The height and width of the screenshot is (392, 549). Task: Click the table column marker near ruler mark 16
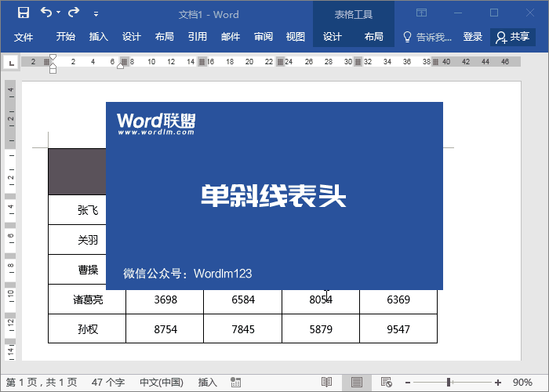click(x=202, y=62)
